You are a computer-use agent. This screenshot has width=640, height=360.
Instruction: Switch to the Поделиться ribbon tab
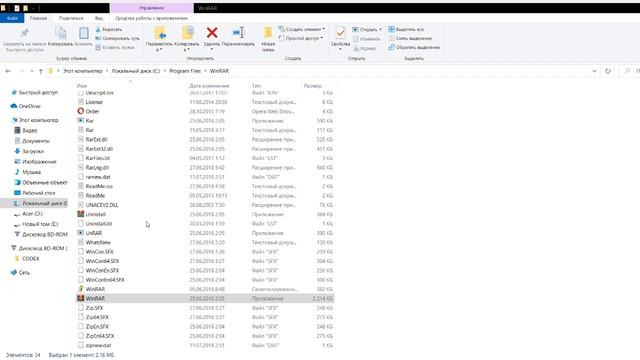[x=71, y=18]
